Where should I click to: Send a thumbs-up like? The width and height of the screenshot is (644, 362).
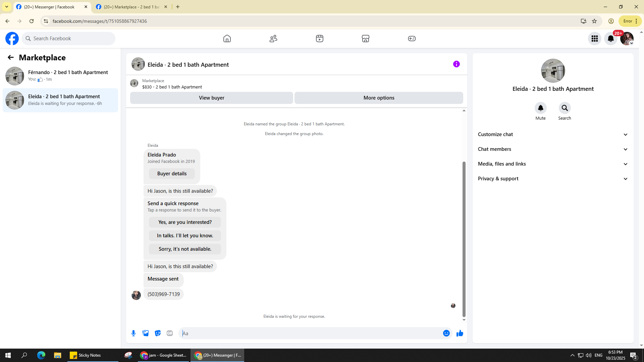pyautogui.click(x=460, y=333)
